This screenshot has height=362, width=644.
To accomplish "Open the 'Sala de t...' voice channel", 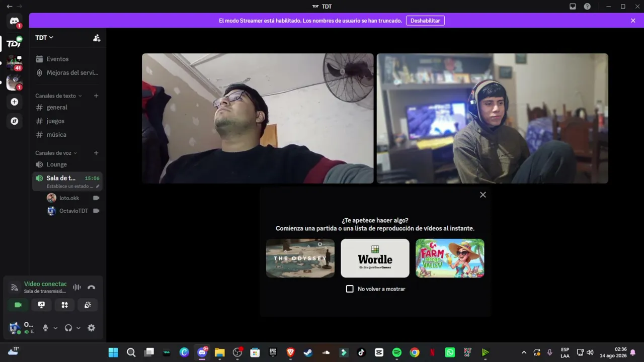I will point(67,181).
